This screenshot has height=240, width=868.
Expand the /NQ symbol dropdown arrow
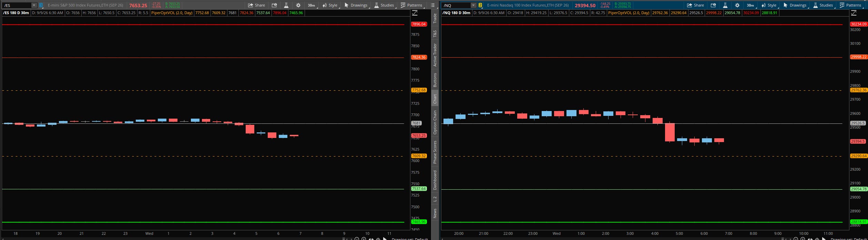click(x=473, y=5)
